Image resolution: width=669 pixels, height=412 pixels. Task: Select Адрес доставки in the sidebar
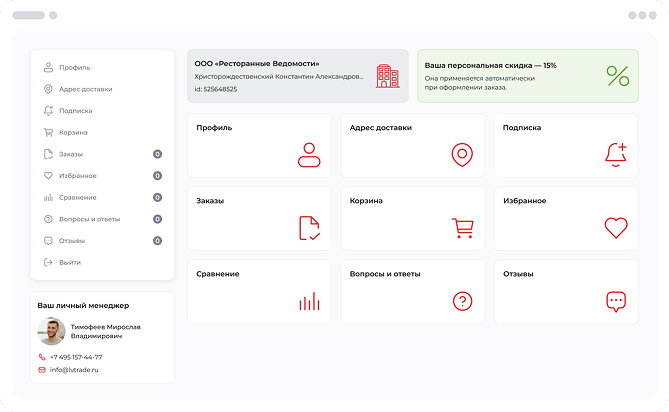coord(85,89)
